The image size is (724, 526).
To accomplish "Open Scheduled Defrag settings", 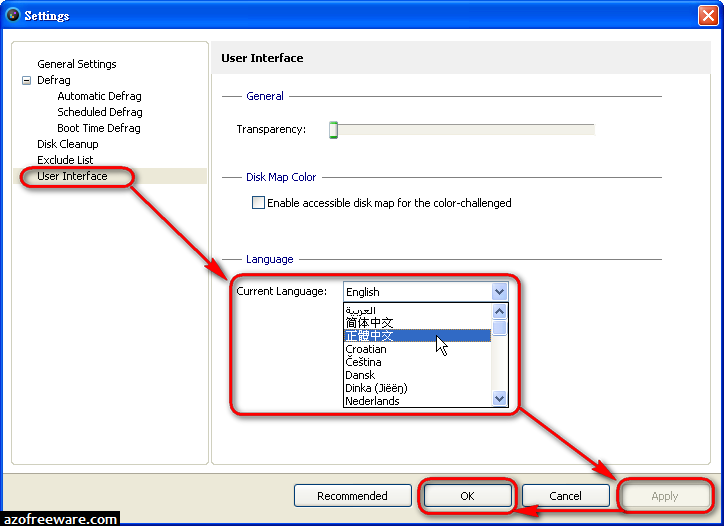I will tap(100, 112).
